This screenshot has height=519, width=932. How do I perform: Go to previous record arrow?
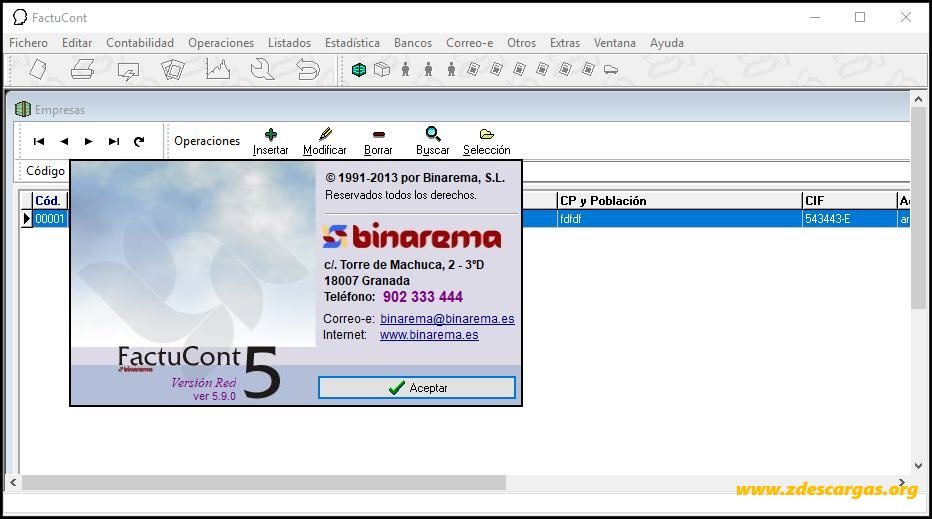click(x=64, y=141)
